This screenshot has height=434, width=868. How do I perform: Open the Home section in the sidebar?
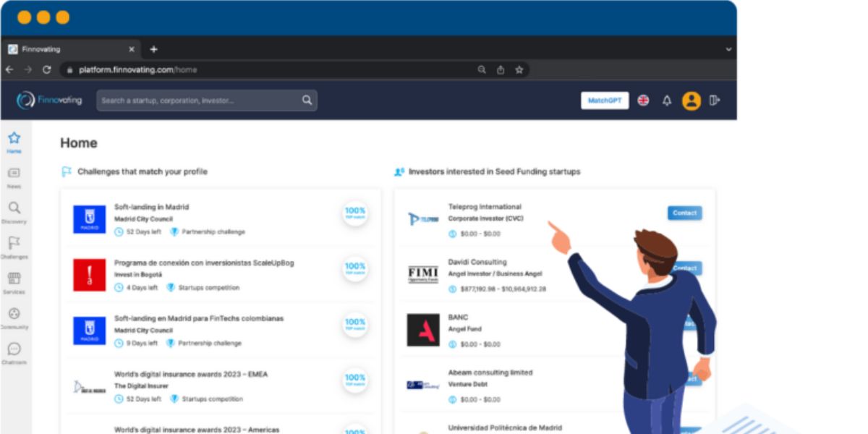click(14, 142)
